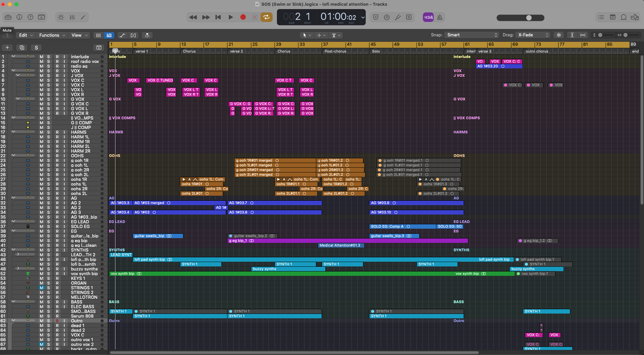This screenshot has height=355, width=644.
Task: Collapse the HARMS track stack
Action: coord(13,132)
